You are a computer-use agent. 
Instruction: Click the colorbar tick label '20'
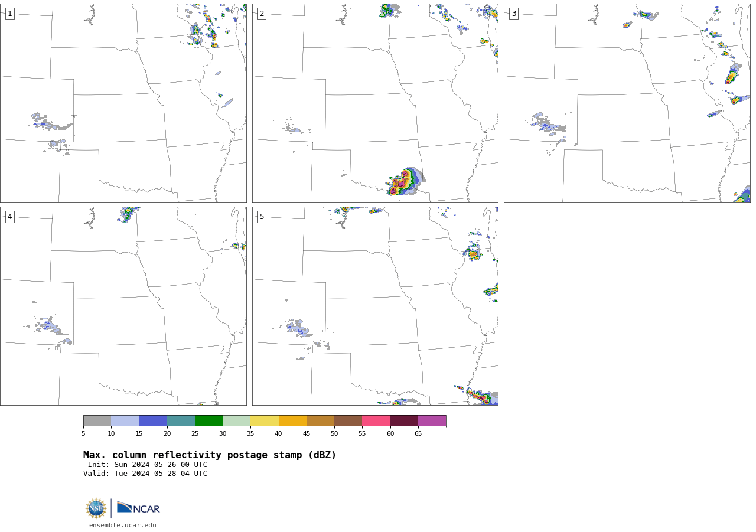pos(167,434)
